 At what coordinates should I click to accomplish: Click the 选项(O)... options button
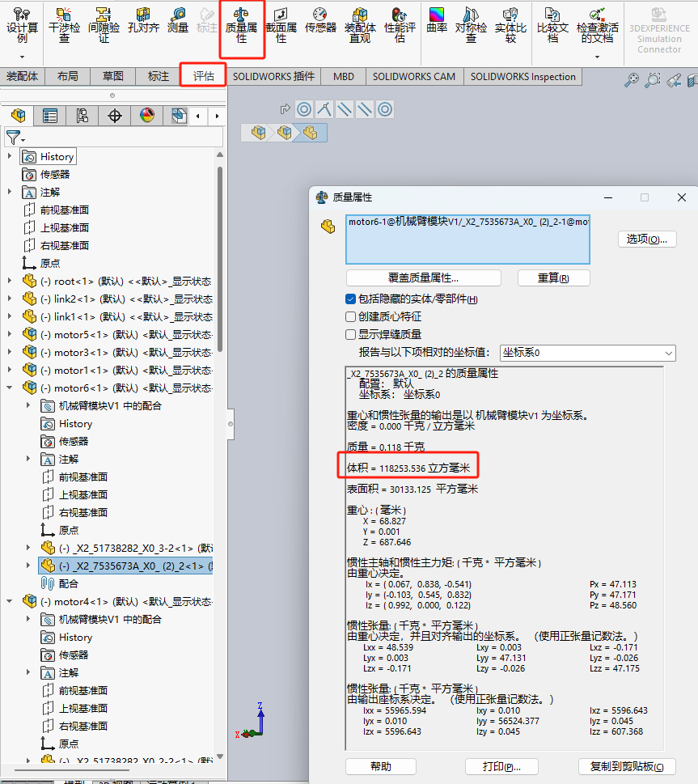point(647,239)
